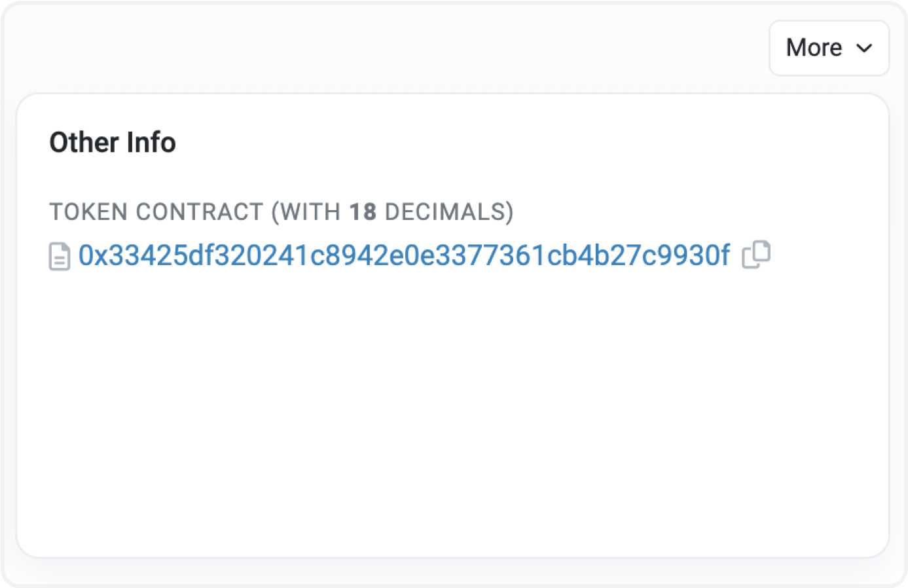The height and width of the screenshot is (588, 908).
Task: Select the Other Info heading
Action: click(113, 142)
